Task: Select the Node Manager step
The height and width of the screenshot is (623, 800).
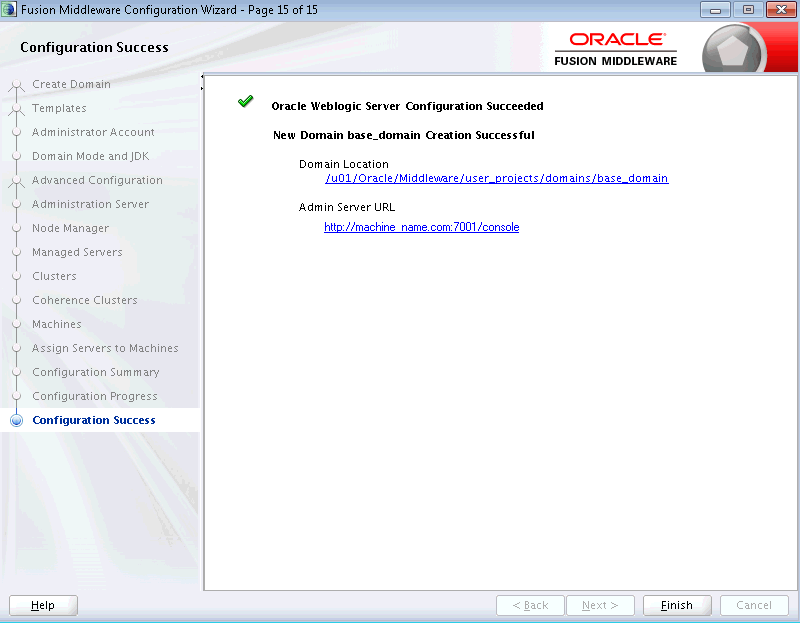Action: tap(69, 228)
